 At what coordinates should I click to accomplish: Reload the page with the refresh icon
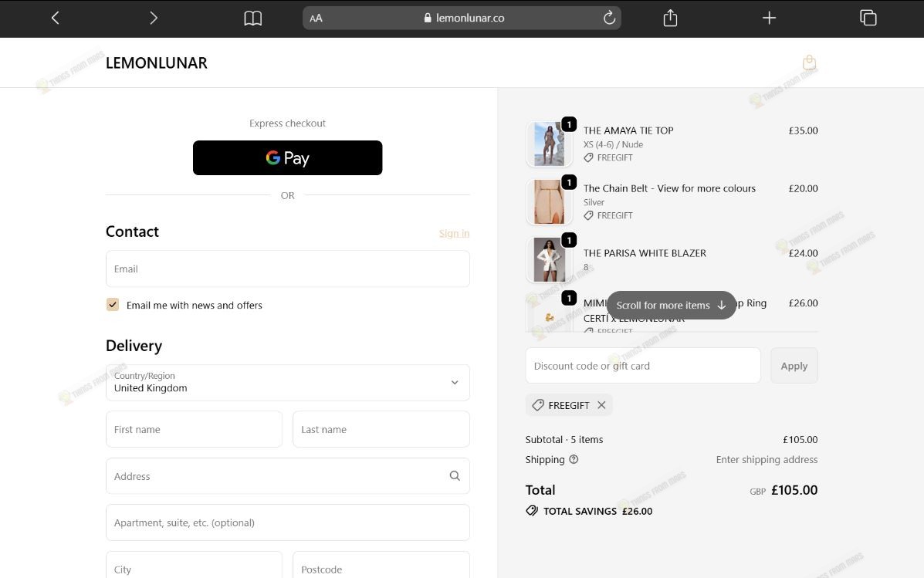(609, 18)
